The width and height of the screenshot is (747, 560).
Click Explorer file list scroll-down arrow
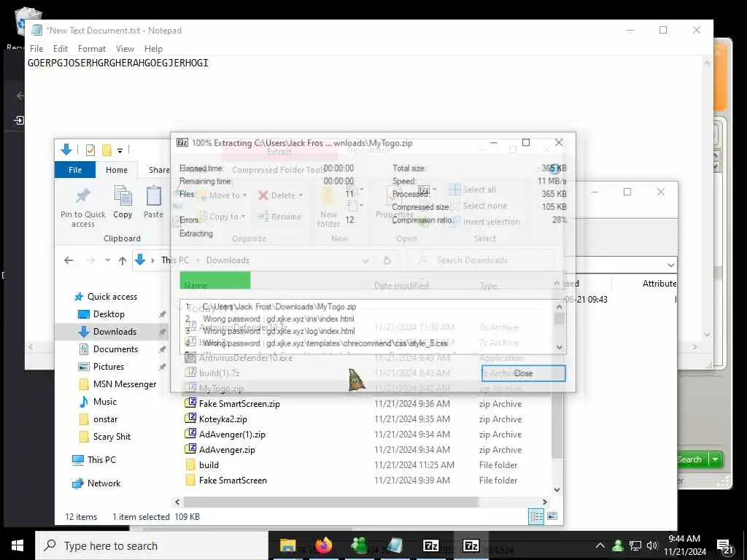pyautogui.click(x=557, y=489)
